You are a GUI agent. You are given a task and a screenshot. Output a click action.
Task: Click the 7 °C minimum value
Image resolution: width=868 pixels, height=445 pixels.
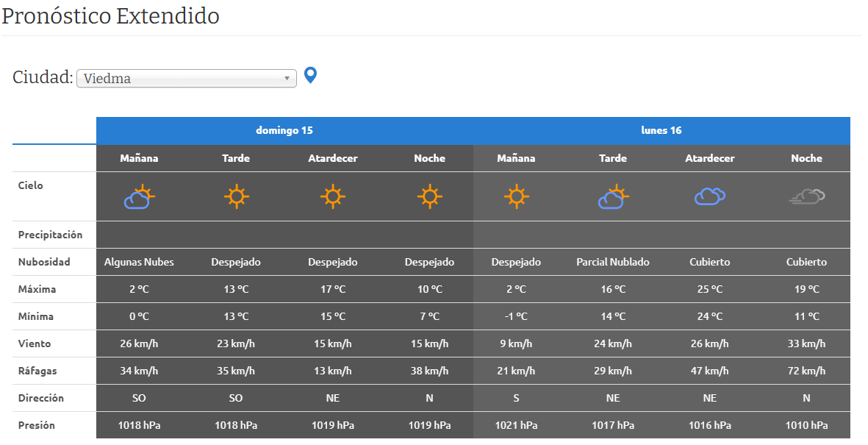point(429,316)
